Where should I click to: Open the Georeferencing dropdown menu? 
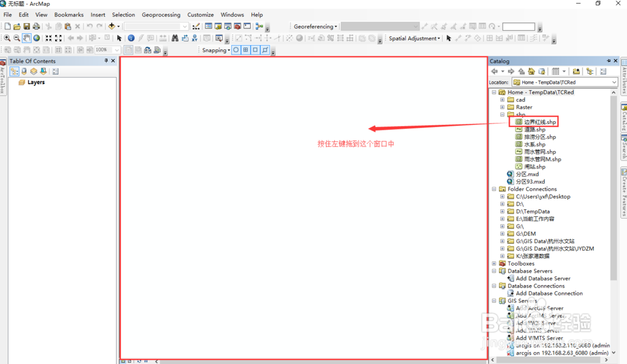(x=315, y=26)
